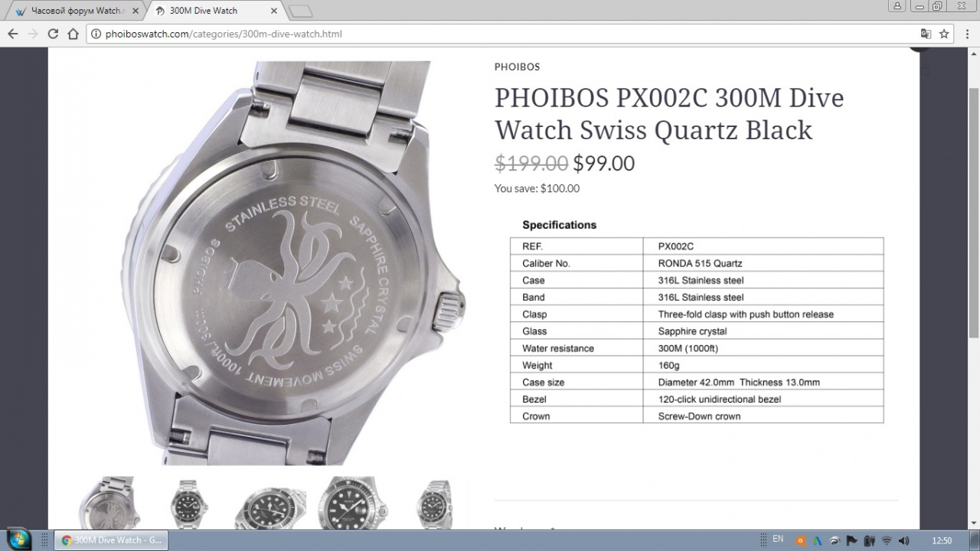Switch to the Часовой форум Watch tab
The image size is (980, 551).
pyautogui.click(x=75, y=11)
